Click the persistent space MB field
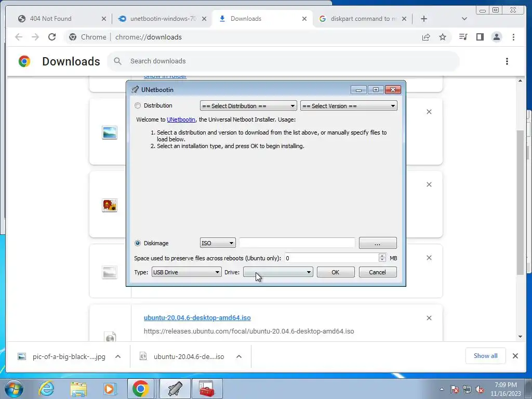 click(x=331, y=258)
